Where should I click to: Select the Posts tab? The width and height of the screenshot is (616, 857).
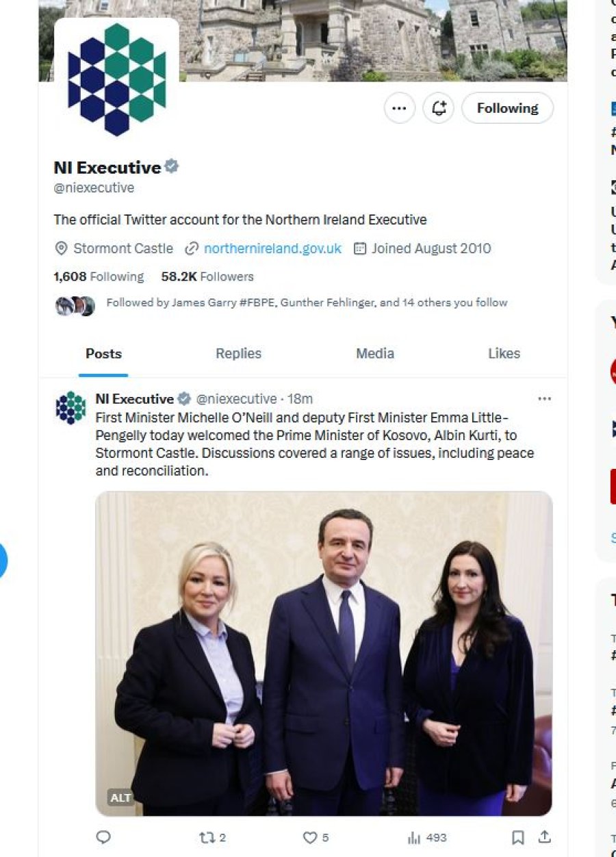click(103, 354)
